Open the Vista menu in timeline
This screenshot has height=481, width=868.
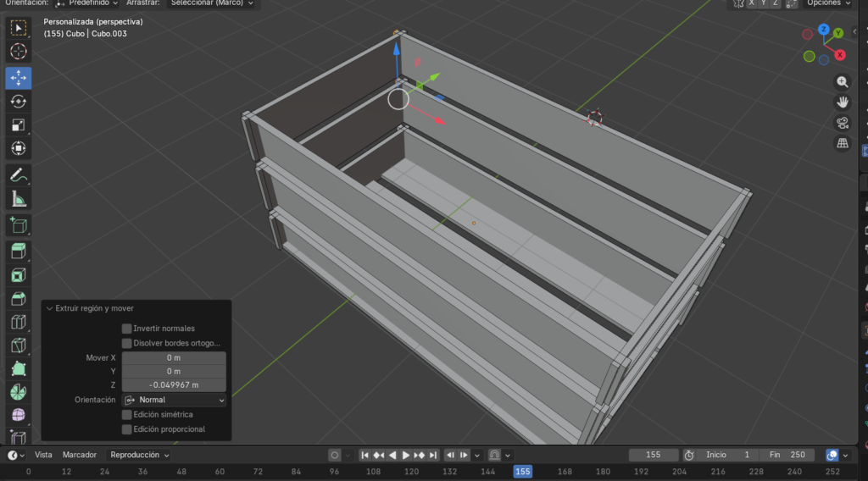[43, 455]
